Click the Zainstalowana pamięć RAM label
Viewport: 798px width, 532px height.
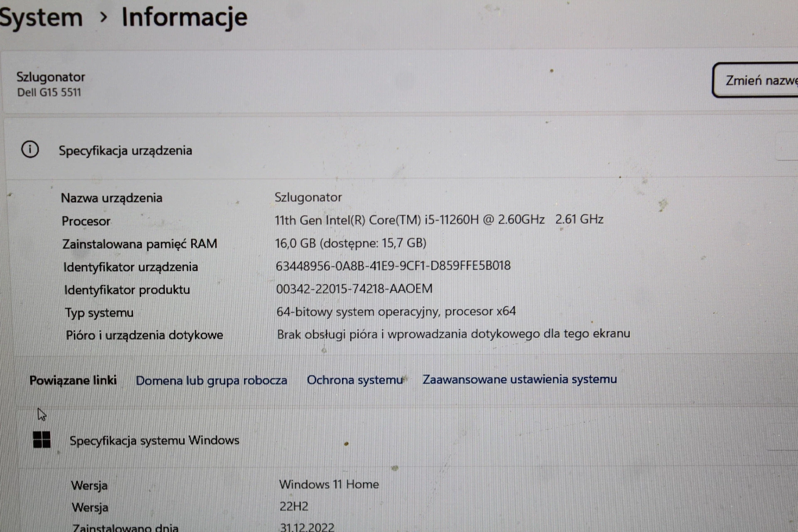[140, 244]
